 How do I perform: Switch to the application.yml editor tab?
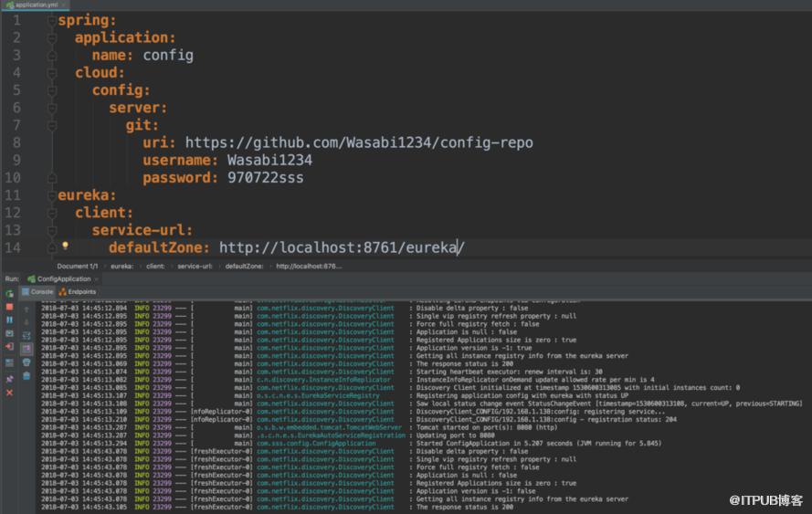[37, 5]
